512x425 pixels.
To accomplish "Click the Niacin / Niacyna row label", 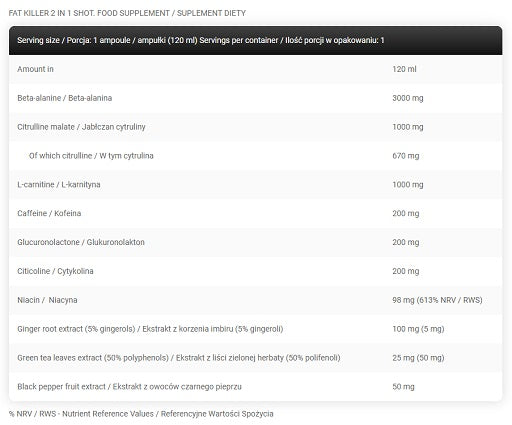I will (x=47, y=300).
